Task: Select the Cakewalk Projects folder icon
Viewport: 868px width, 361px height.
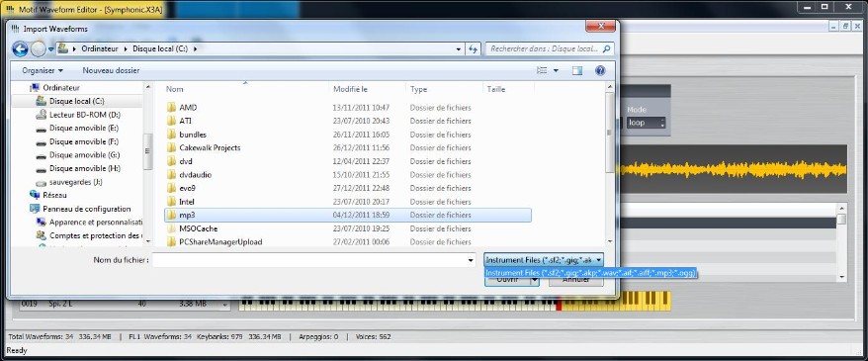Action: 171,147
